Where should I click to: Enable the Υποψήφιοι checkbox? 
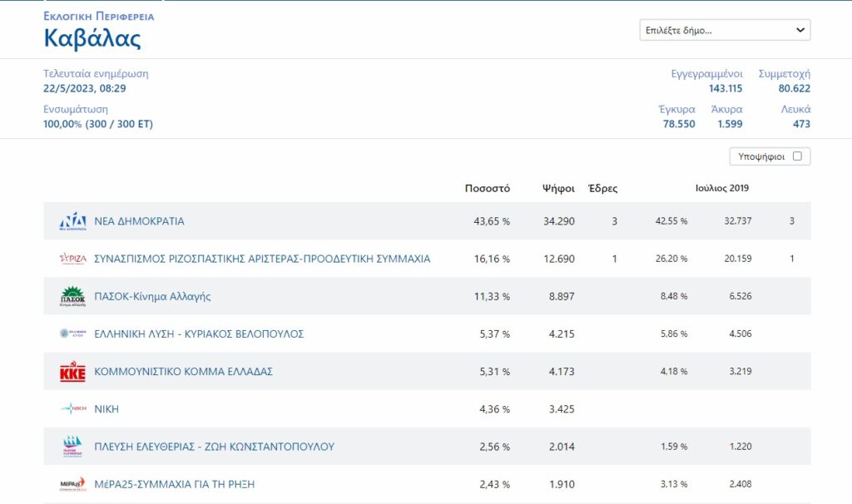(797, 156)
